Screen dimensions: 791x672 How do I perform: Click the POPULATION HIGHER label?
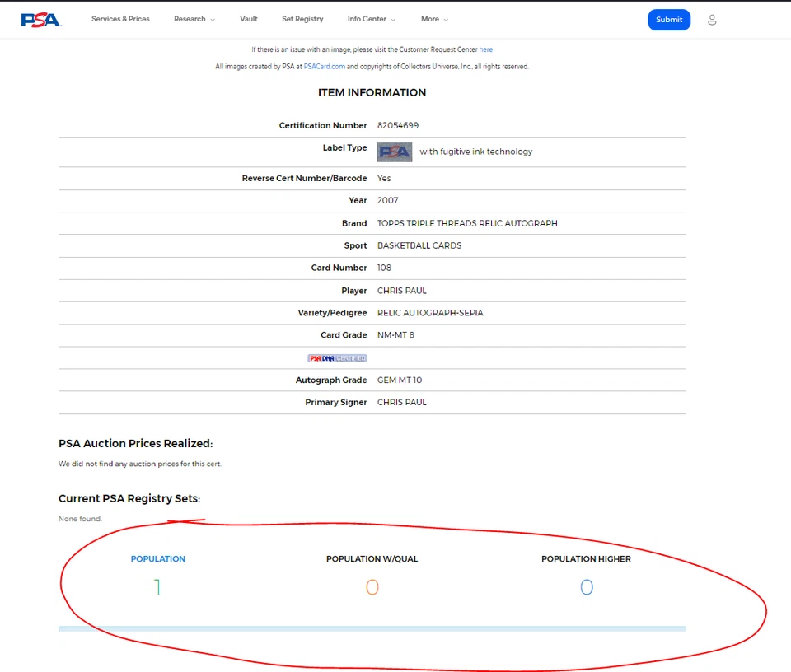coord(586,558)
